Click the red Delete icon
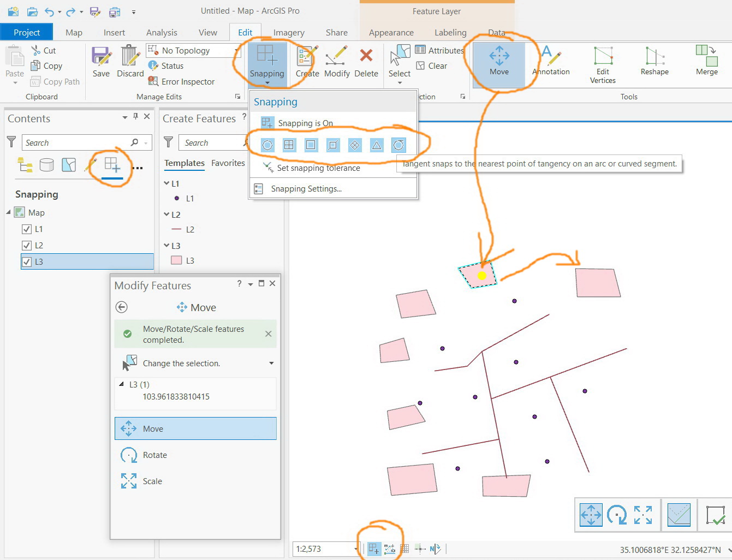Image resolution: width=732 pixels, height=560 pixels. (366, 61)
